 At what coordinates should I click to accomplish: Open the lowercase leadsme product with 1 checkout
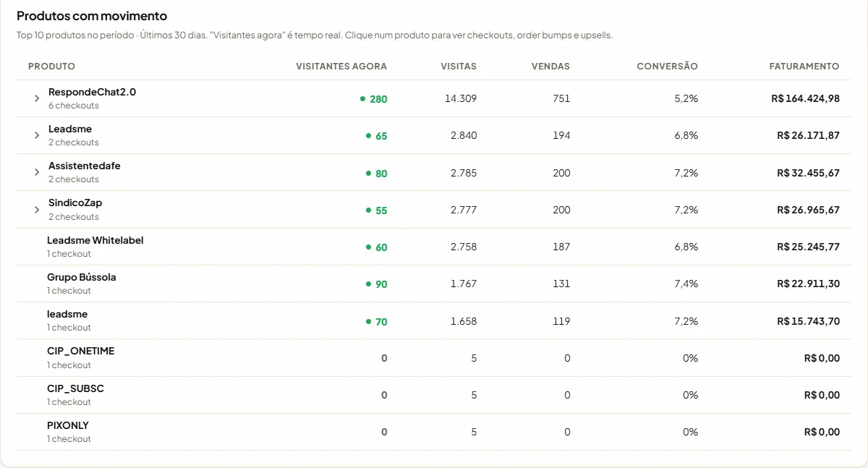click(x=67, y=314)
